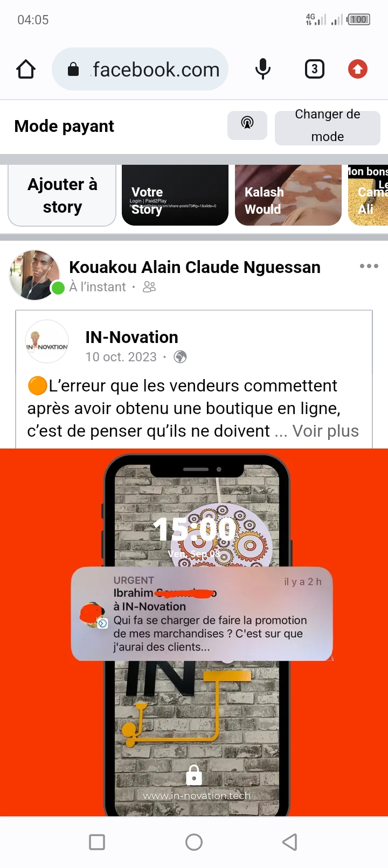
Task: Open Kouakou Alain Claude Nguessan profile
Action: coord(195,267)
